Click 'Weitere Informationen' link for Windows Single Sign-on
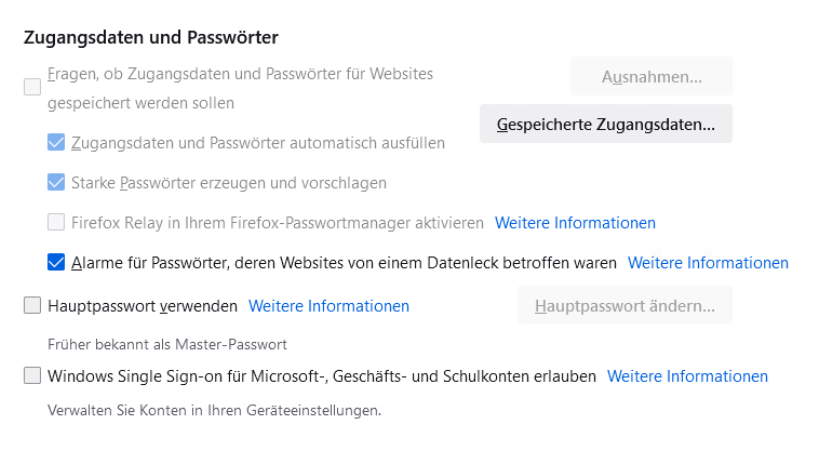This screenshot has width=826, height=454. [687, 376]
